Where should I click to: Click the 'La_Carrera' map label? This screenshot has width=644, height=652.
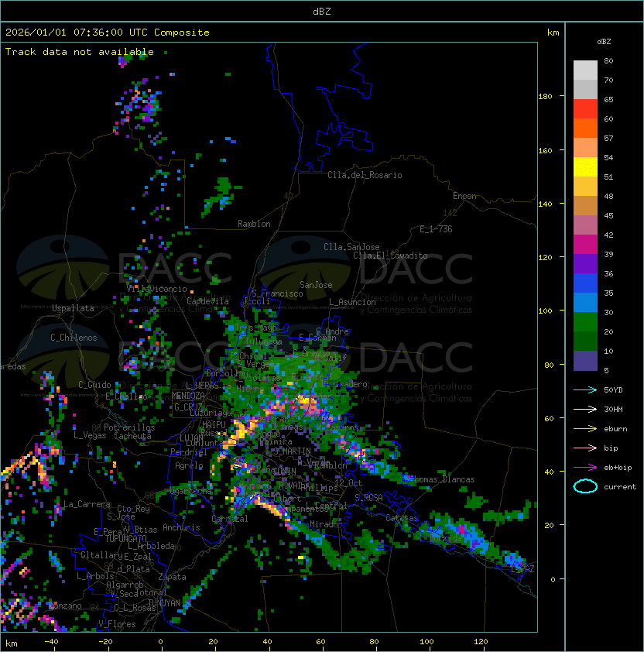(x=87, y=504)
